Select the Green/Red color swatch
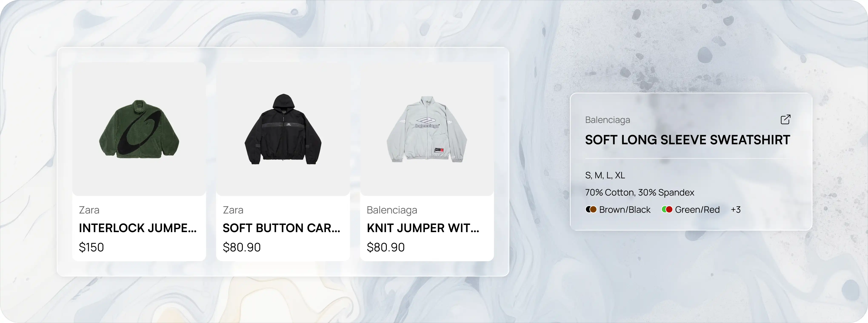This screenshot has height=323, width=868. (667, 210)
